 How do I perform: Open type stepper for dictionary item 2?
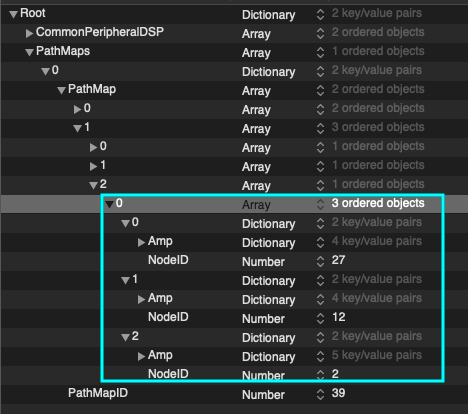point(320,337)
